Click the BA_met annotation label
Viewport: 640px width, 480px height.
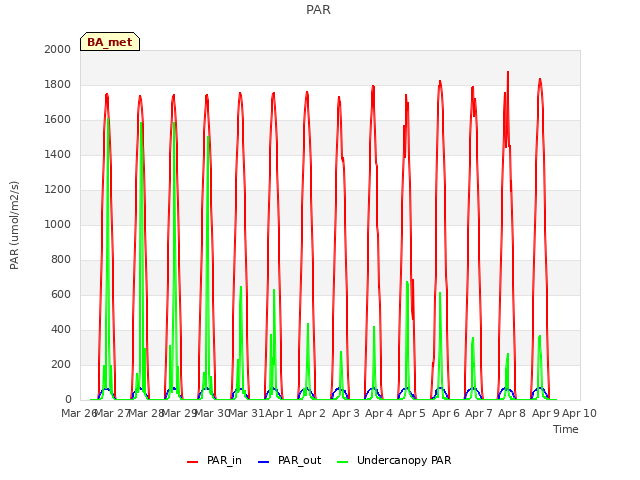pos(110,42)
